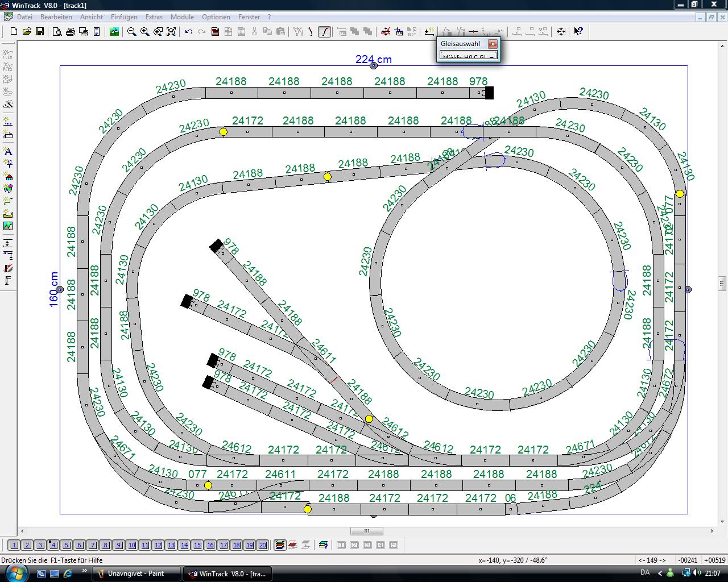Zoom out with the minus magnifier
The image size is (728, 582).
click(x=132, y=32)
